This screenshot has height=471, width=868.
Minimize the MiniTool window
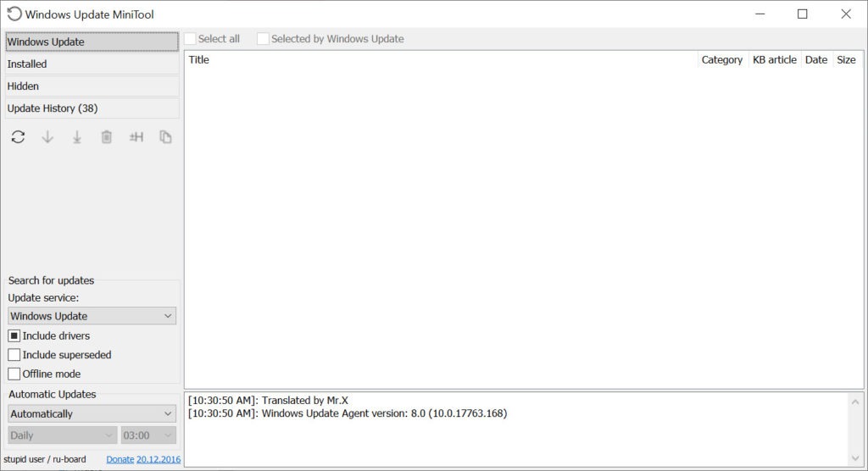[760, 14]
